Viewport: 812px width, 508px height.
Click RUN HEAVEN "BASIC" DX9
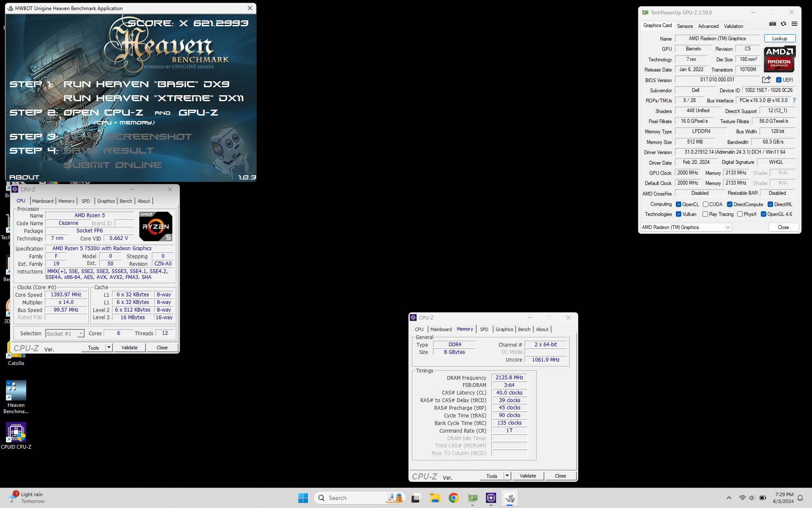coord(146,84)
